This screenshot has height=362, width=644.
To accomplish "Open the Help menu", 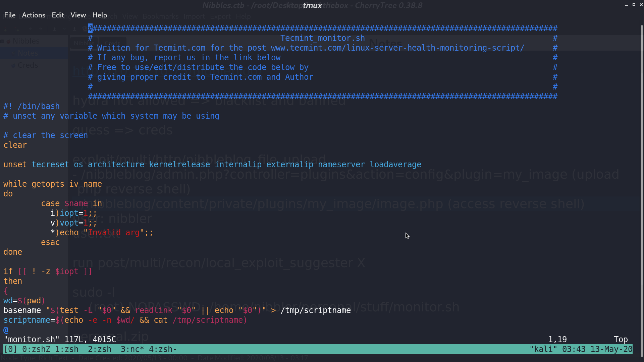I will 100,15.
